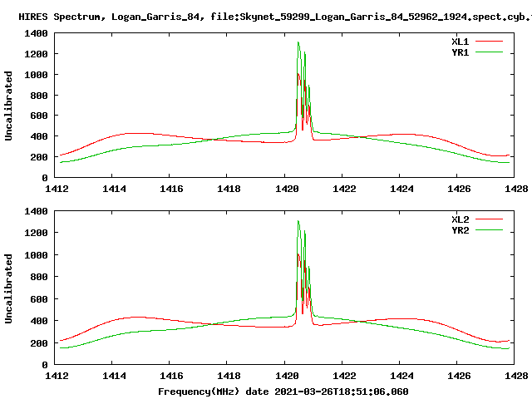
Task: Click the 200 y-axis label on top plot
Action: 39,157
